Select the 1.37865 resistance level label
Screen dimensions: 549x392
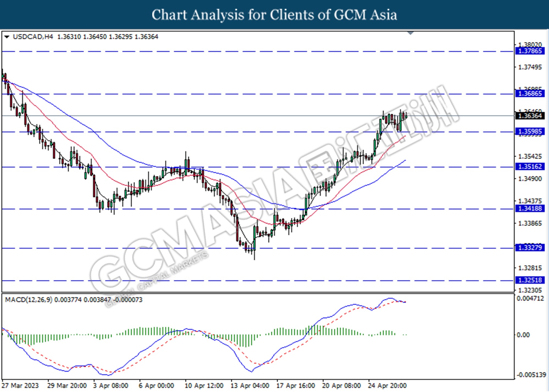point(530,51)
